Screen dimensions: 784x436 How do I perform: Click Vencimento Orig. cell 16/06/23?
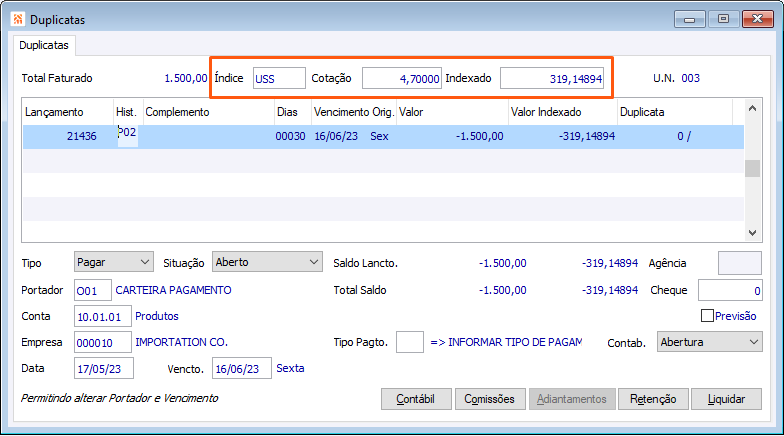[x=336, y=136]
